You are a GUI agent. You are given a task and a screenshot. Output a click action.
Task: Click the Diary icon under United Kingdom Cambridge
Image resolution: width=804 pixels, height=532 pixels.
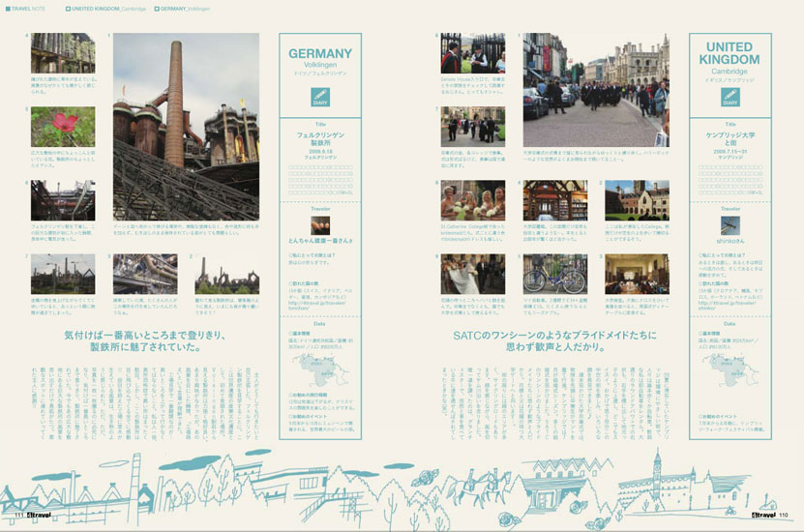[730, 97]
